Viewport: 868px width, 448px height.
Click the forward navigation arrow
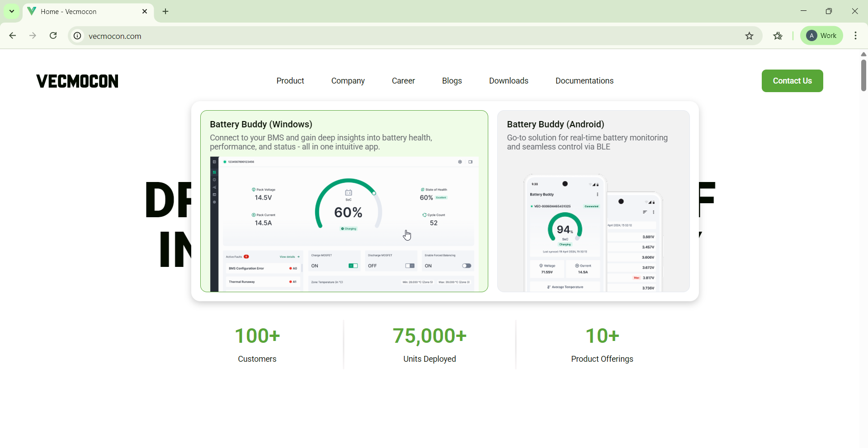coord(33,36)
